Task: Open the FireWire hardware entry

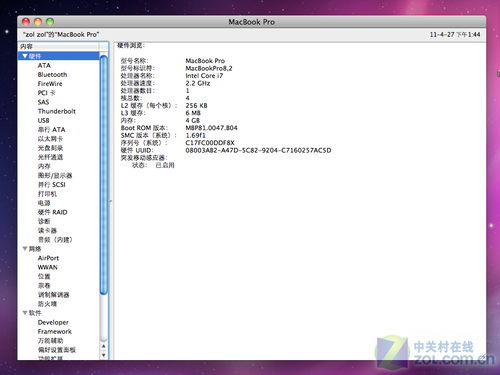Action: [x=50, y=84]
